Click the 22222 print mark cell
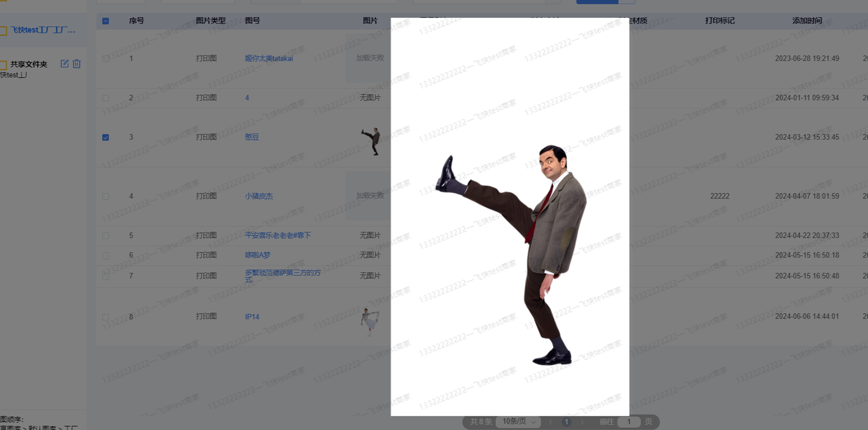Image resolution: width=868 pixels, height=430 pixels. pos(720,196)
